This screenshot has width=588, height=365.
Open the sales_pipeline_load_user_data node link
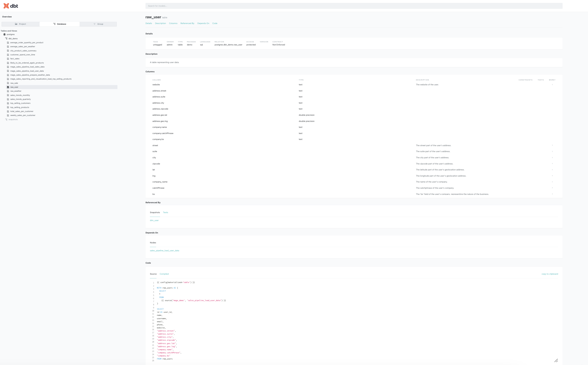tap(164, 251)
